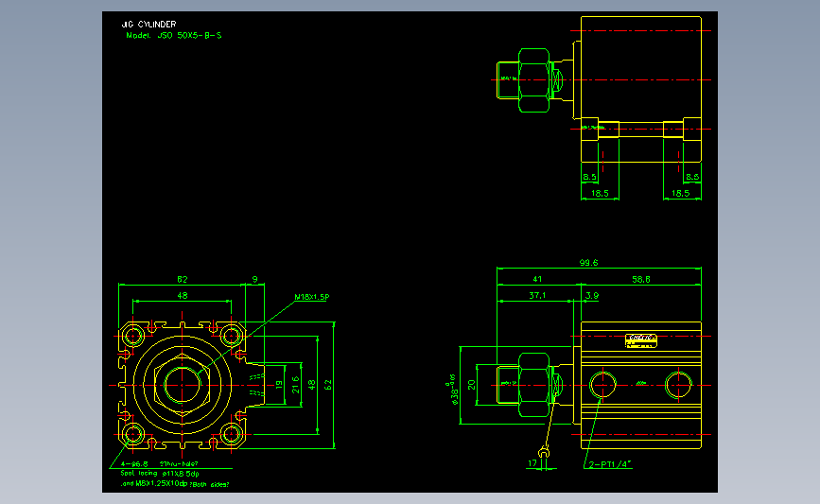820x504 pixels.
Task: Select the "99.6" overall length dimension
Action: click(588, 263)
